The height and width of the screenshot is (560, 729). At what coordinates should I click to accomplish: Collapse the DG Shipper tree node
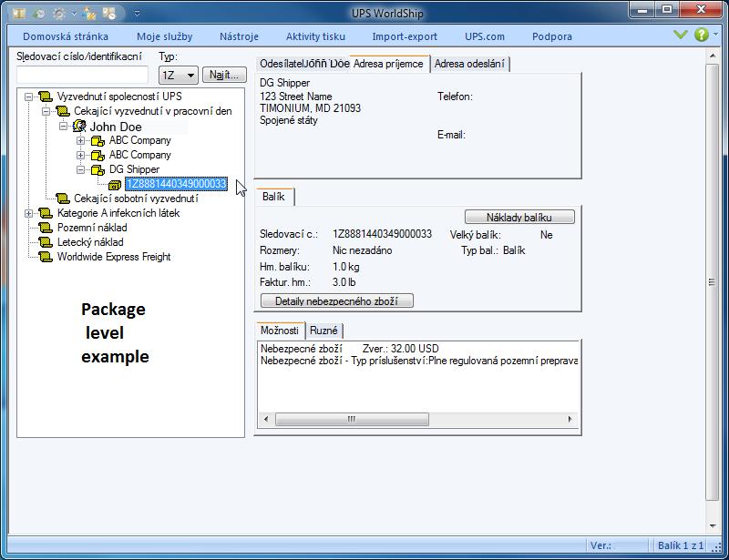(x=80, y=169)
